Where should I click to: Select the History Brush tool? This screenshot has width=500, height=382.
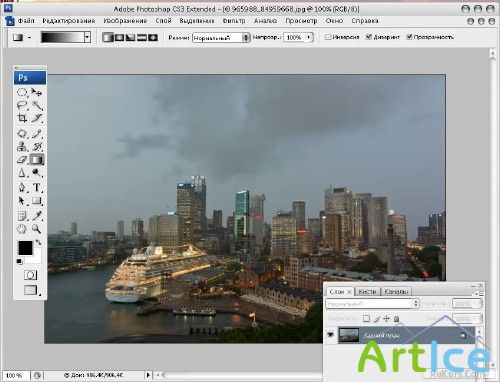(37, 147)
